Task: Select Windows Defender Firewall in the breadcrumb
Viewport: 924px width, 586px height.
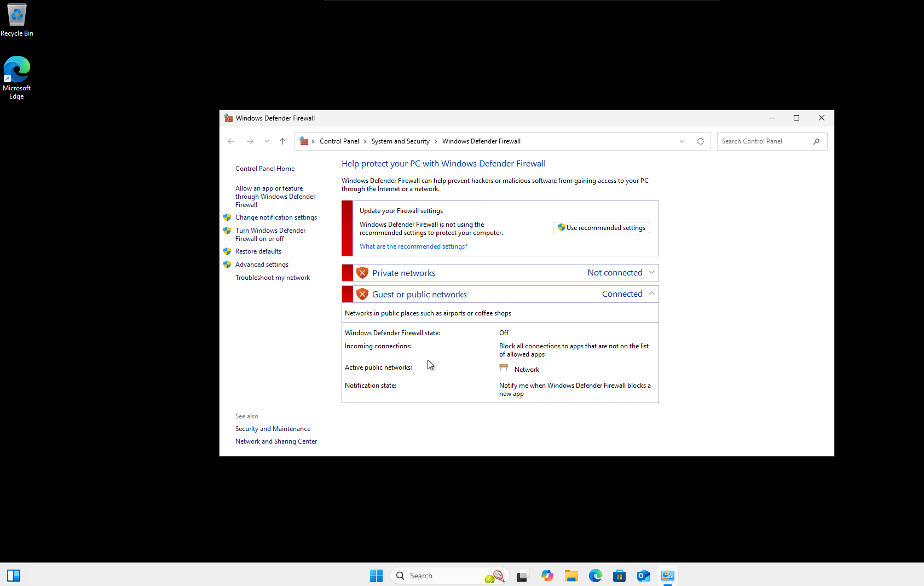Action: tap(481, 141)
